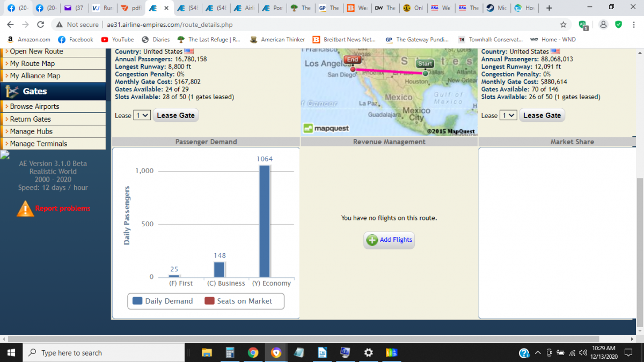This screenshot has height=362, width=644.
Task: Click the Economy 1064 demand bar
Action: pos(265,221)
